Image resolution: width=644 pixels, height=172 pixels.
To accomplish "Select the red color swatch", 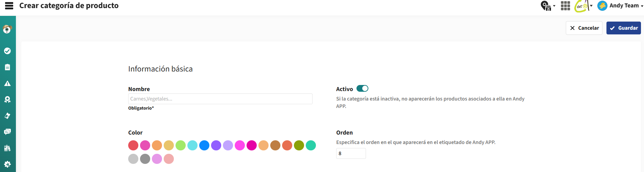I will pyautogui.click(x=133, y=145).
